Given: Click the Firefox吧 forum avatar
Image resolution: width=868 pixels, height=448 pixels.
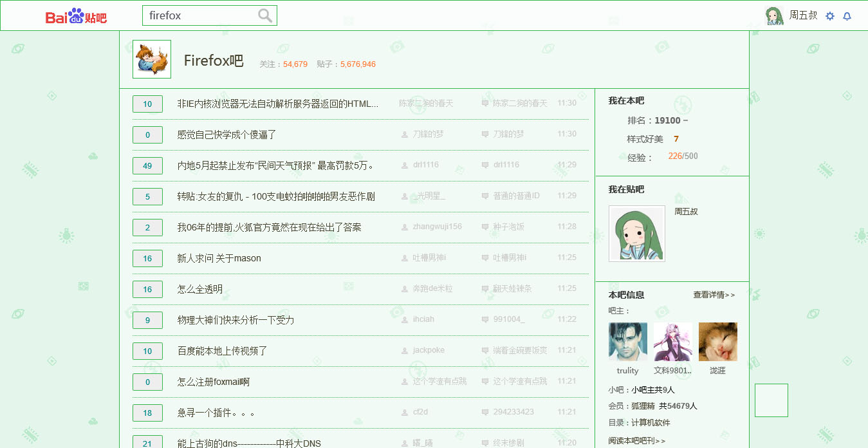Looking at the screenshot, I should (151, 60).
